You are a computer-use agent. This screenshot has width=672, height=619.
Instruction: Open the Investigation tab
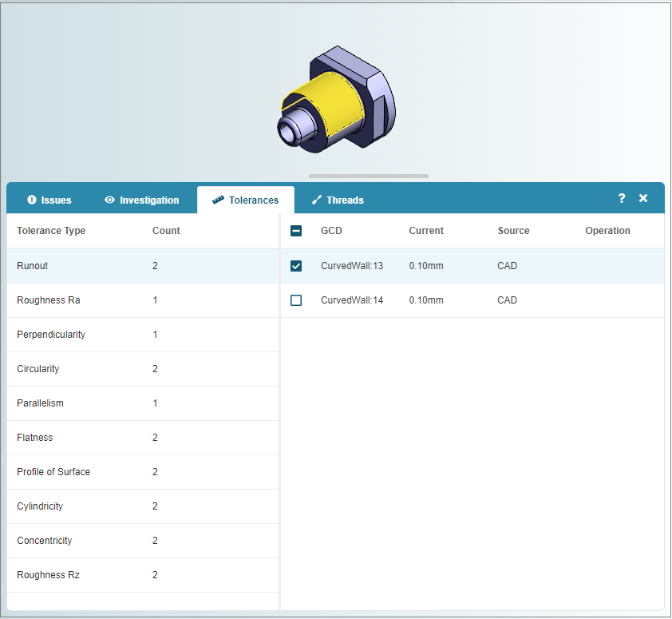pos(142,200)
